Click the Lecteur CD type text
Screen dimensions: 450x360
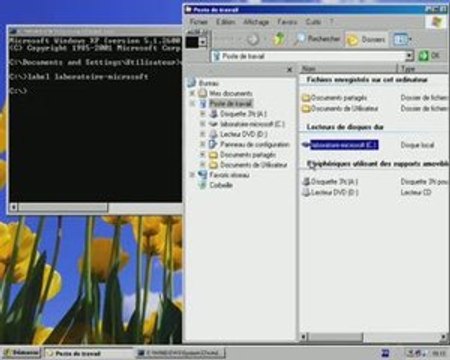[x=416, y=192]
